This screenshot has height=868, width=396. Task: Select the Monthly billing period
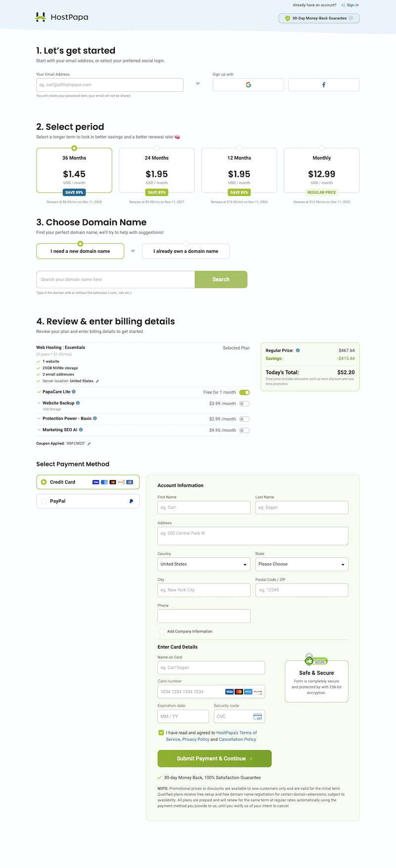click(321, 170)
